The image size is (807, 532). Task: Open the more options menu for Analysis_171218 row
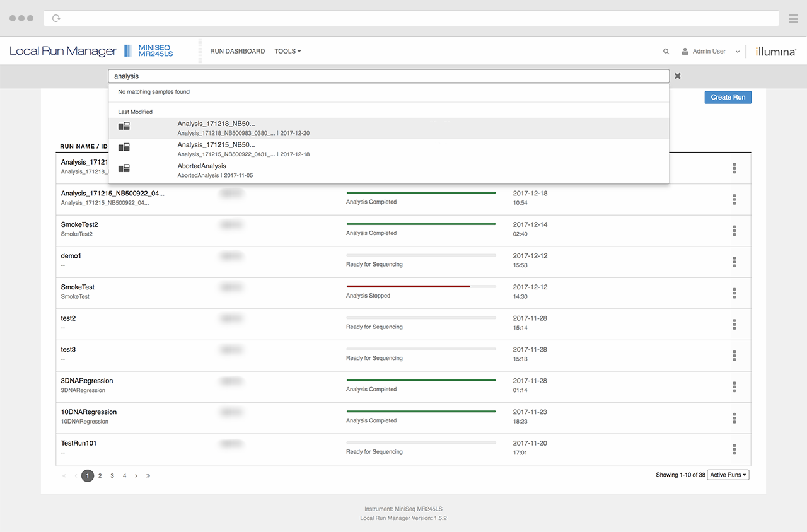734,168
